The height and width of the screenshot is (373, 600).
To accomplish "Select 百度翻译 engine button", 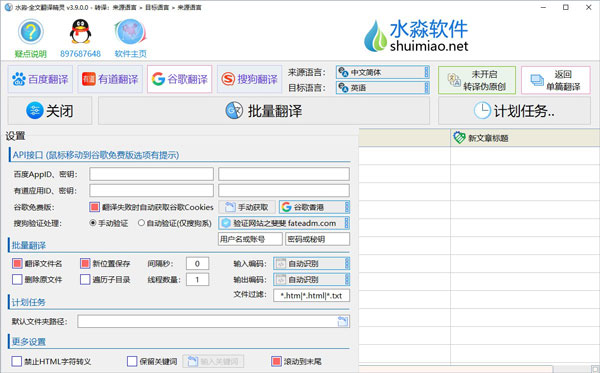I will (40, 79).
